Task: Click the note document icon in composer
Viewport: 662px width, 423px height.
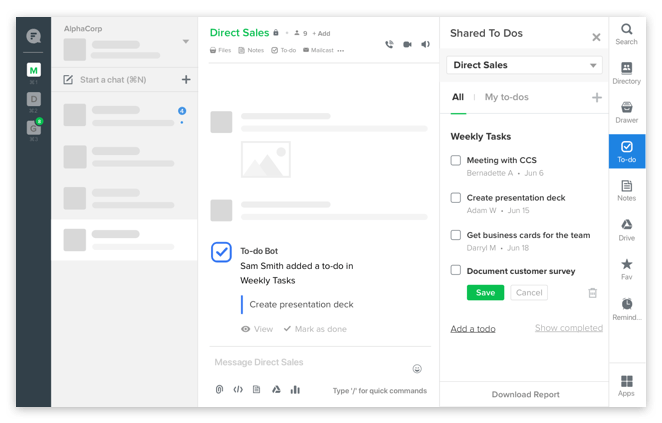Action: 256,389
